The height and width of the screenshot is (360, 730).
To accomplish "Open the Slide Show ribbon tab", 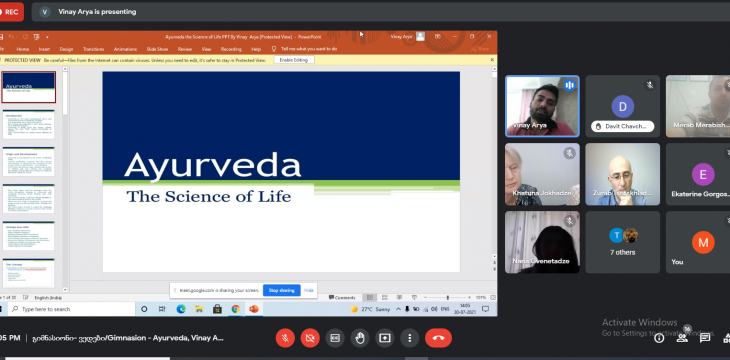I will (x=157, y=49).
